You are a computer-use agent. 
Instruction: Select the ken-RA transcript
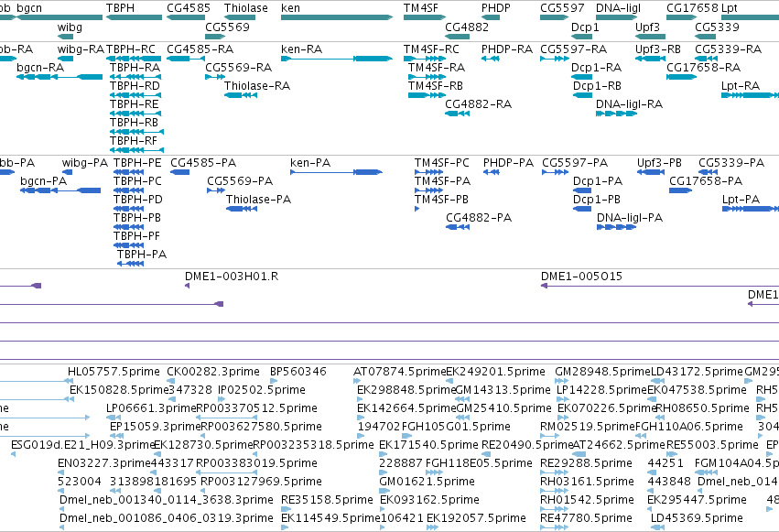(x=337, y=59)
